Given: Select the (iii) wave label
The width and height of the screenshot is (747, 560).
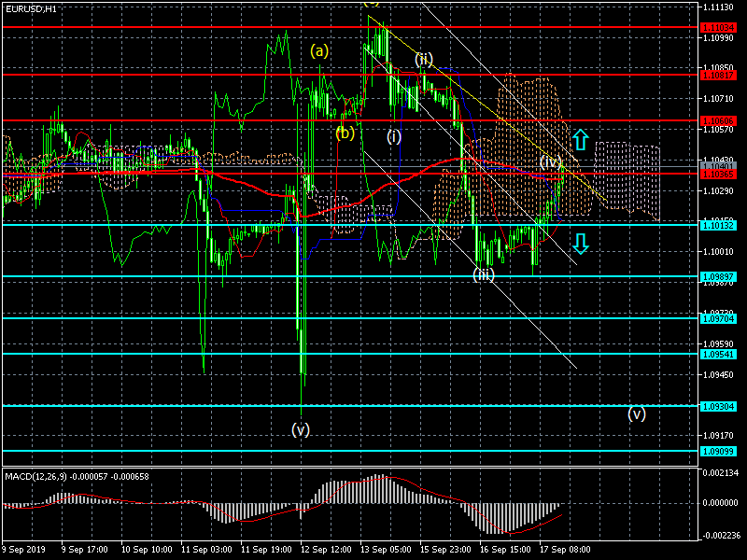Looking at the screenshot, I should pos(483,274).
